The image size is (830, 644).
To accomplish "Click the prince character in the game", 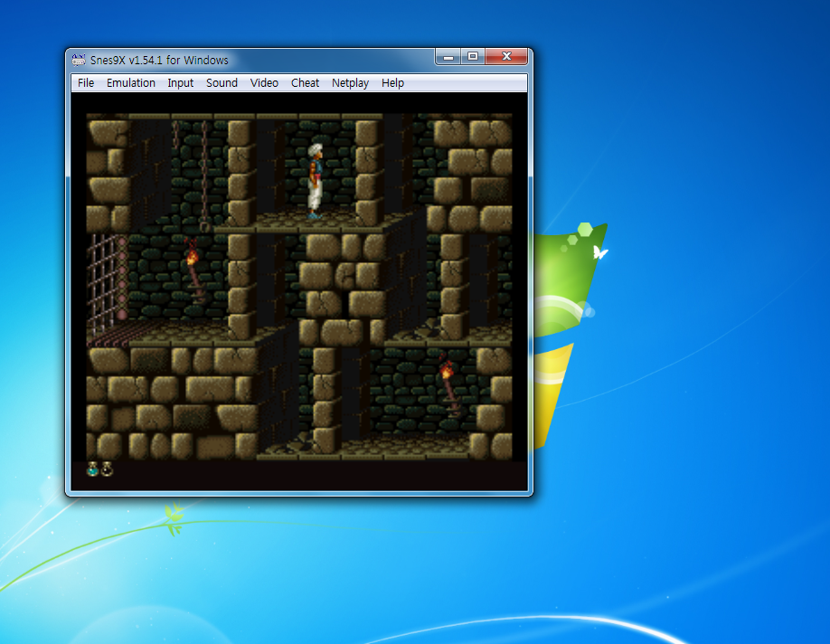I will coord(316,181).
